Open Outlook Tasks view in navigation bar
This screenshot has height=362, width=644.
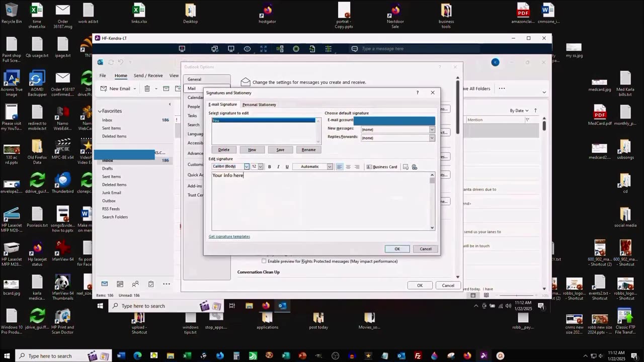tap(151, 284)
